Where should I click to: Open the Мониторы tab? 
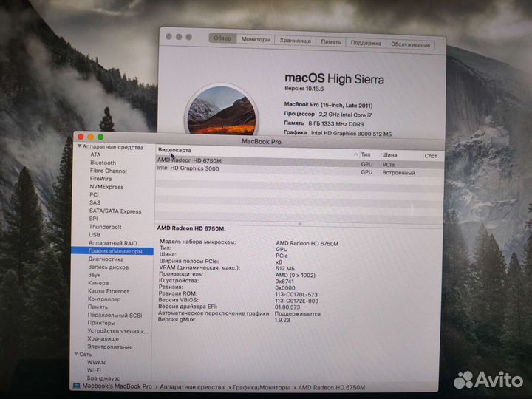(256, 39)
